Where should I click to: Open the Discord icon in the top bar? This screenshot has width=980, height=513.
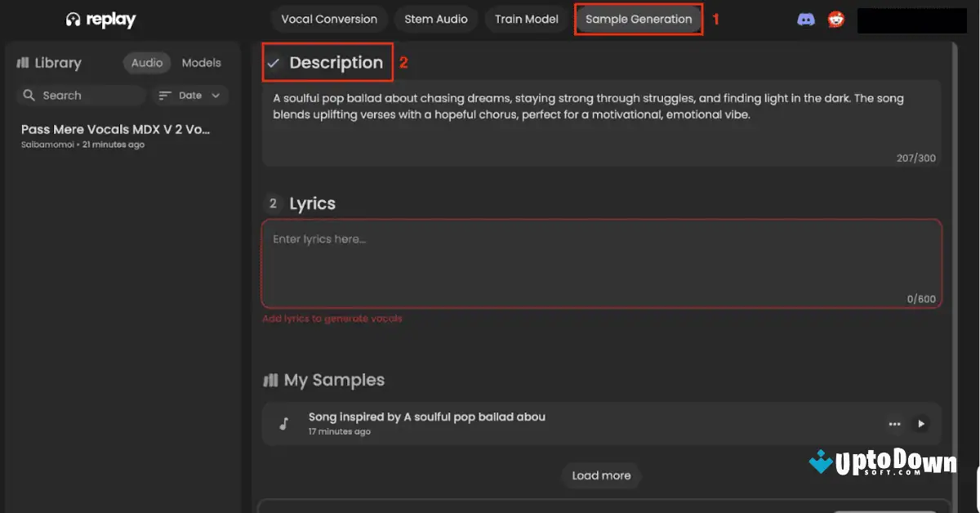806,19
